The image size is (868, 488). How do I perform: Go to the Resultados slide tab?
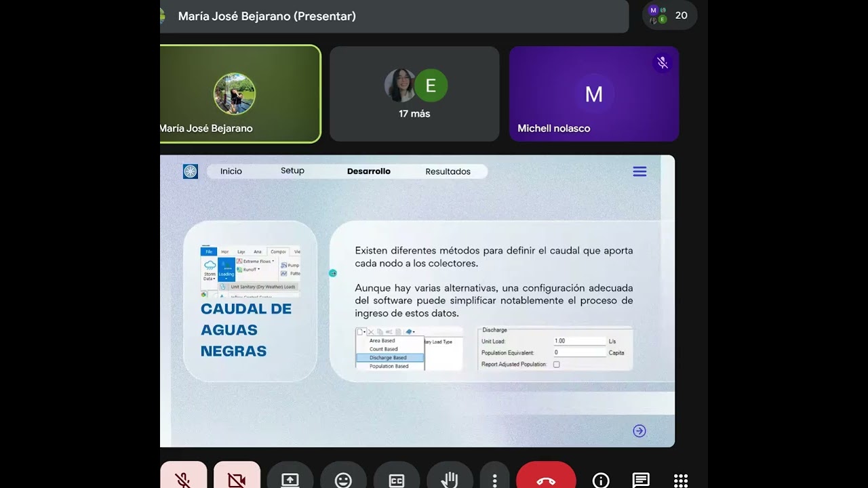[x=448, y=171]
